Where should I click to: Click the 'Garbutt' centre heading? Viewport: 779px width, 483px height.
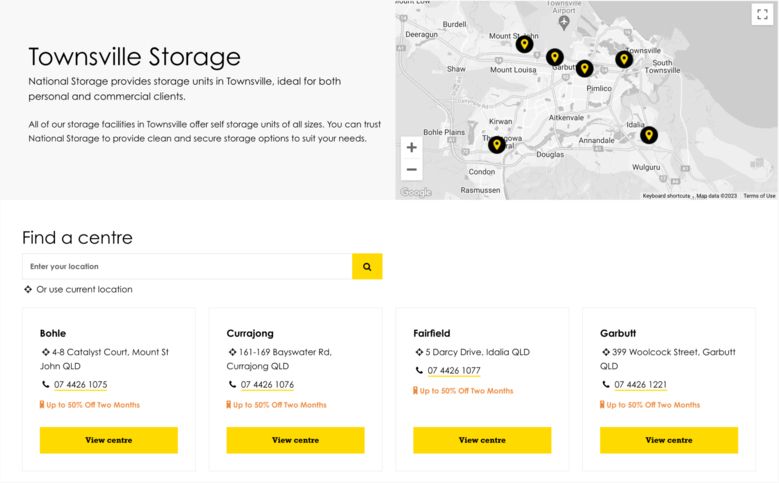click(x=618, y=333)
